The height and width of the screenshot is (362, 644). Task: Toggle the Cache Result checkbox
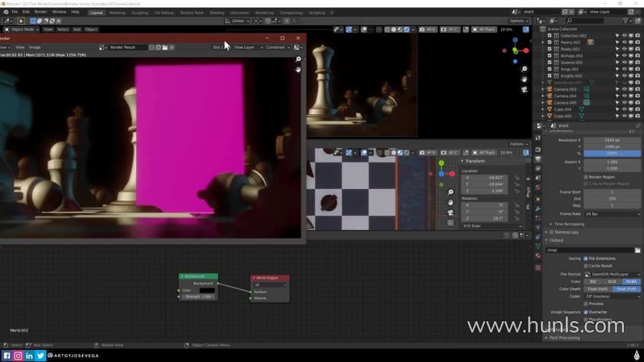click(x=586, y=265)
